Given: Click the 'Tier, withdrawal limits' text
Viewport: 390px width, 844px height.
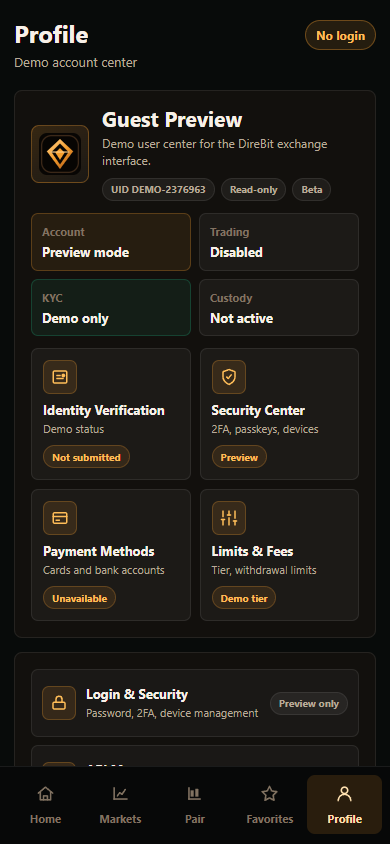Looking at the screenshot, I should point(264,571).
